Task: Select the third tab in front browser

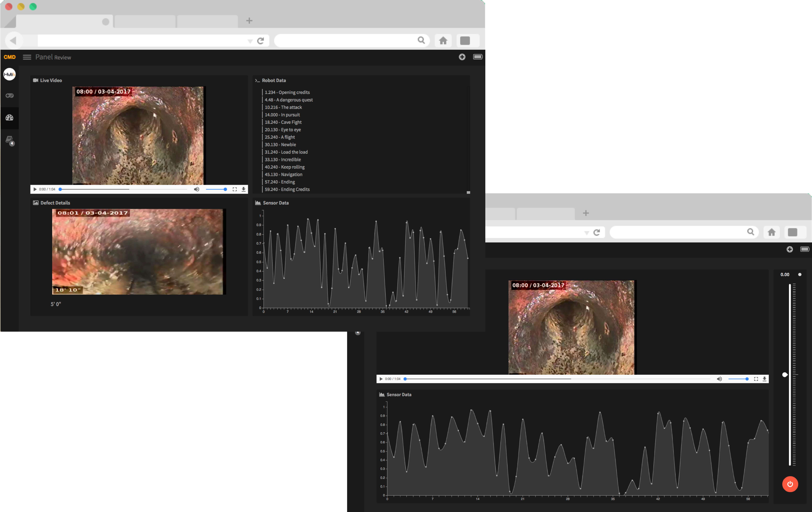Action: [x=207, y=21]
